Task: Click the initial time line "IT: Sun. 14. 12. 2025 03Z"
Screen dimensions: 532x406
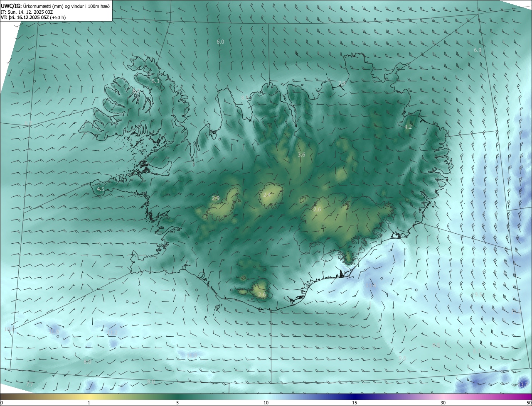Action: [27, 12]
